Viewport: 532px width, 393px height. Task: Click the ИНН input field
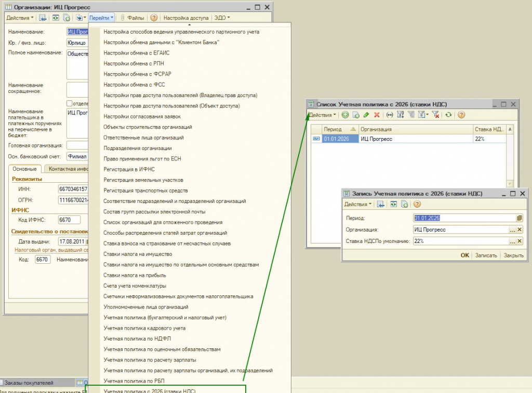pyautogui.click(x=73, y=189)
